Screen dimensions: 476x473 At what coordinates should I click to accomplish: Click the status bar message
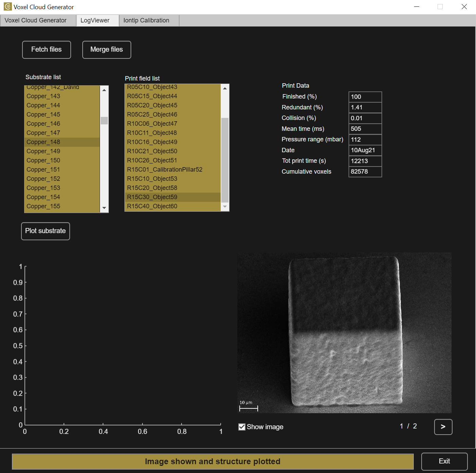[x=213, y=461]
